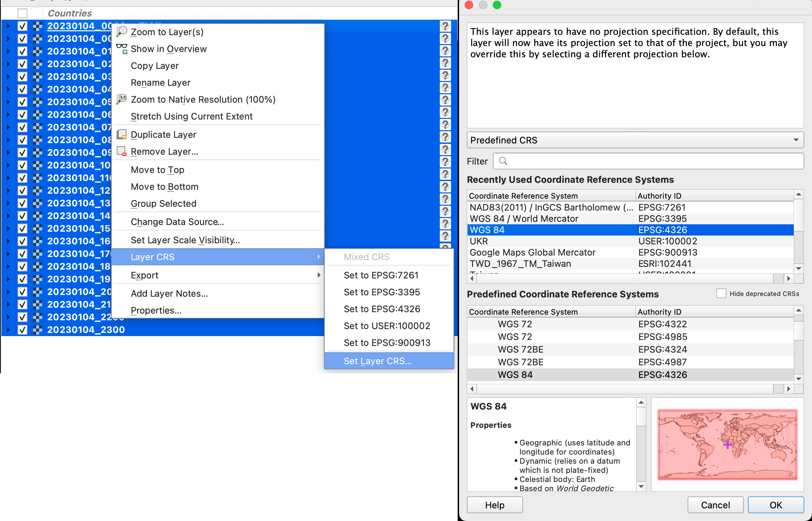Click the Cancel button
Screen dimensions: 812x521
pos(715,505)
